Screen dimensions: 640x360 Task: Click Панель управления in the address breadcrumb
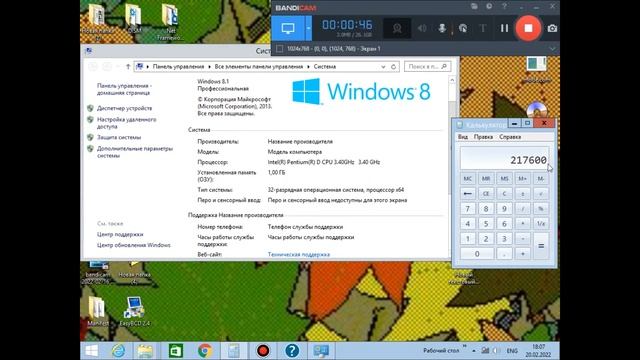point(178,67)
